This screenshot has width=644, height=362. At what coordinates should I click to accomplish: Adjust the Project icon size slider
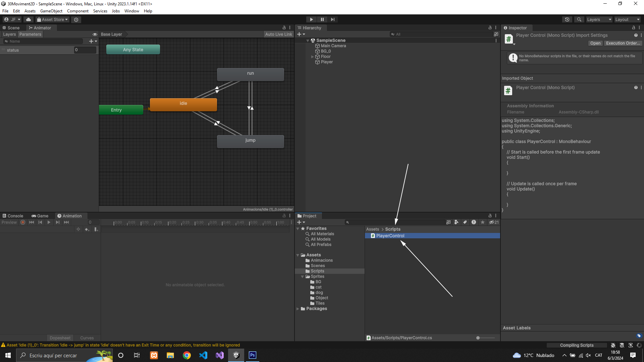[478, 338]
